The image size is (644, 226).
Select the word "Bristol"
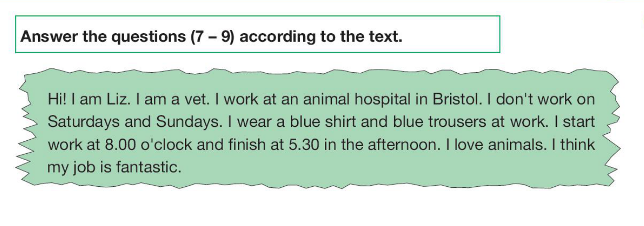[456, 100]
